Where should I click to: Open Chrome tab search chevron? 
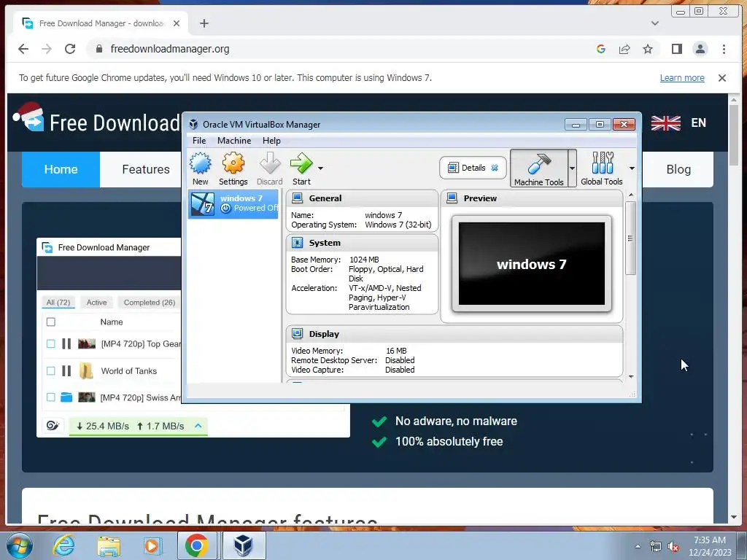tap(655, 23)
